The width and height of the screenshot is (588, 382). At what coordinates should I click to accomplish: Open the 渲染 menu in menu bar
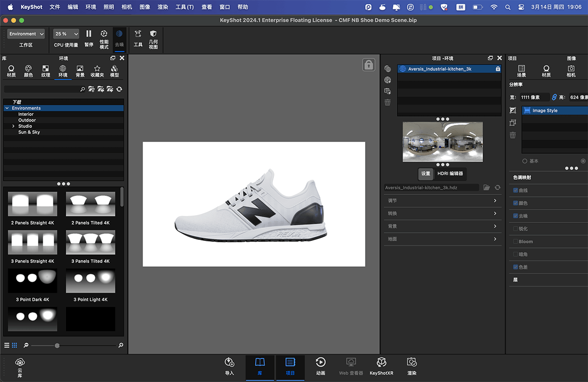163,7
